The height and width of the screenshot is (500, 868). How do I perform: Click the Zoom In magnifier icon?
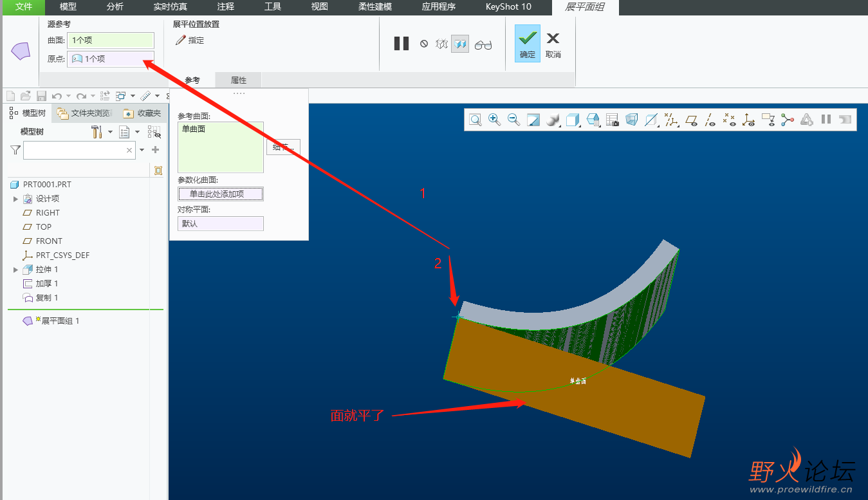[494, 119]
